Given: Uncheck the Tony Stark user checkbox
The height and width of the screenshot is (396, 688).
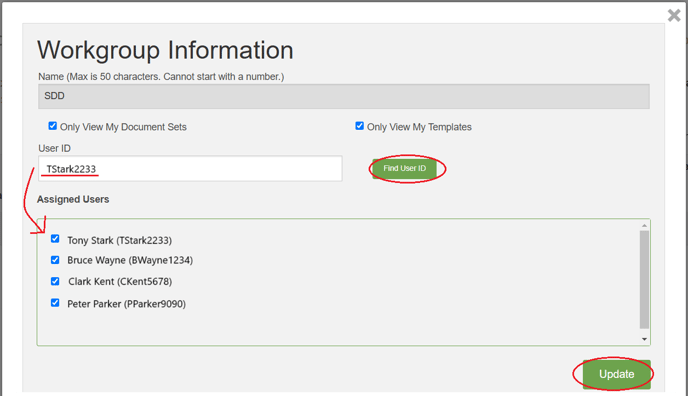Looking at the screenshot, I should [x=55, y=239].
